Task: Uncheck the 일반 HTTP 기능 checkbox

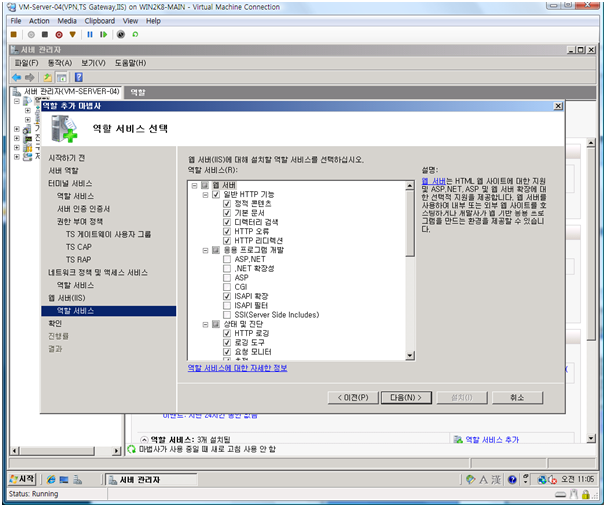Action: click(x=216, y=194)
